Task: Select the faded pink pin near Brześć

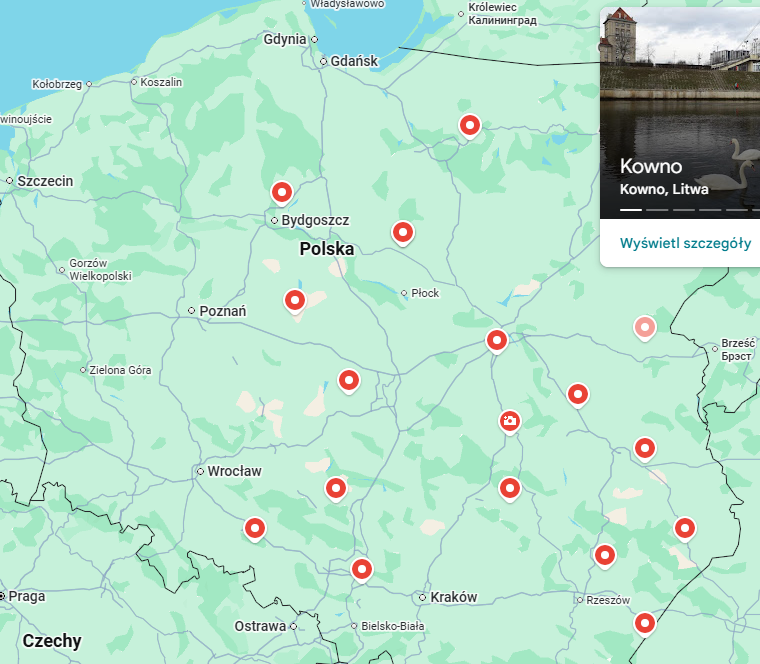Action: click(x=645, y=328)
